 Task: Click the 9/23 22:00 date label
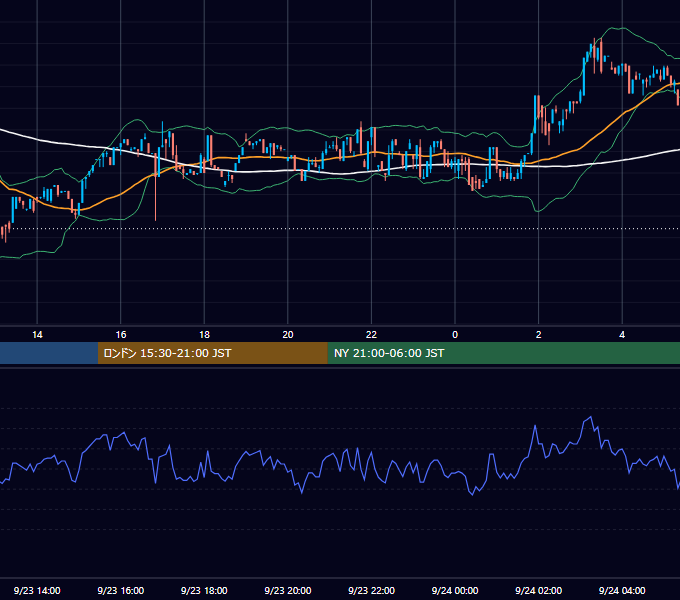click(371, 590)
